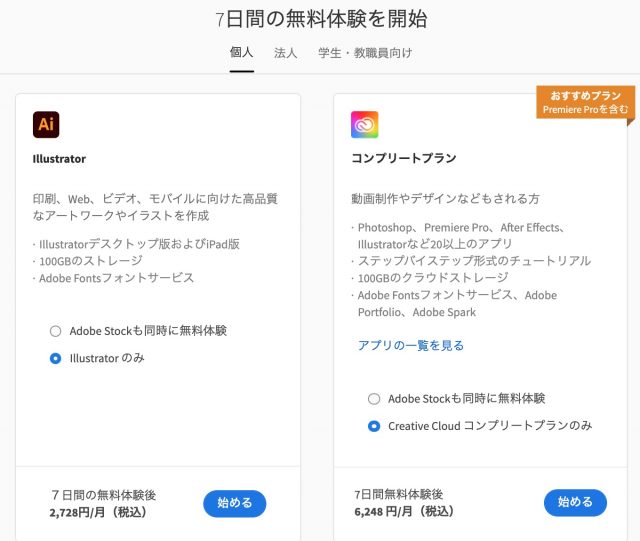This screenshot has width=640, height=541.
Task: Open the アプリの一覧を見る link
Action: pos(411,345)
